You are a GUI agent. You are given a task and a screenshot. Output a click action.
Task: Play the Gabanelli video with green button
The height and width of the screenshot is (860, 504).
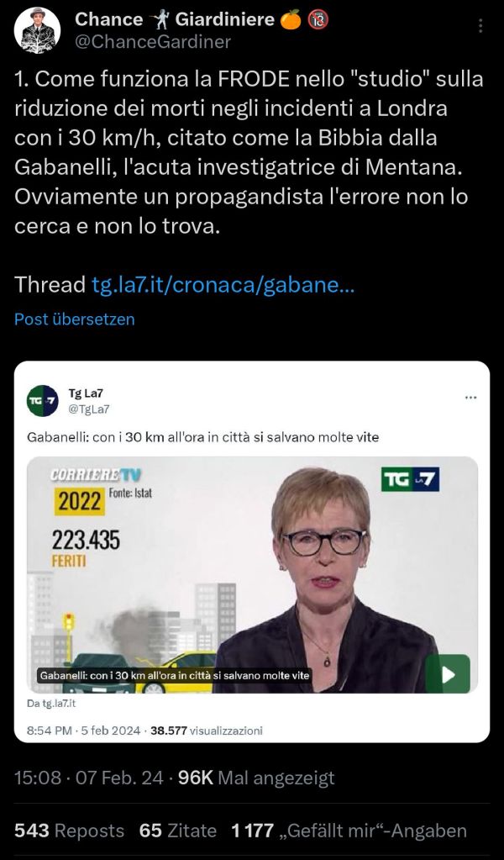pos(448,673)
